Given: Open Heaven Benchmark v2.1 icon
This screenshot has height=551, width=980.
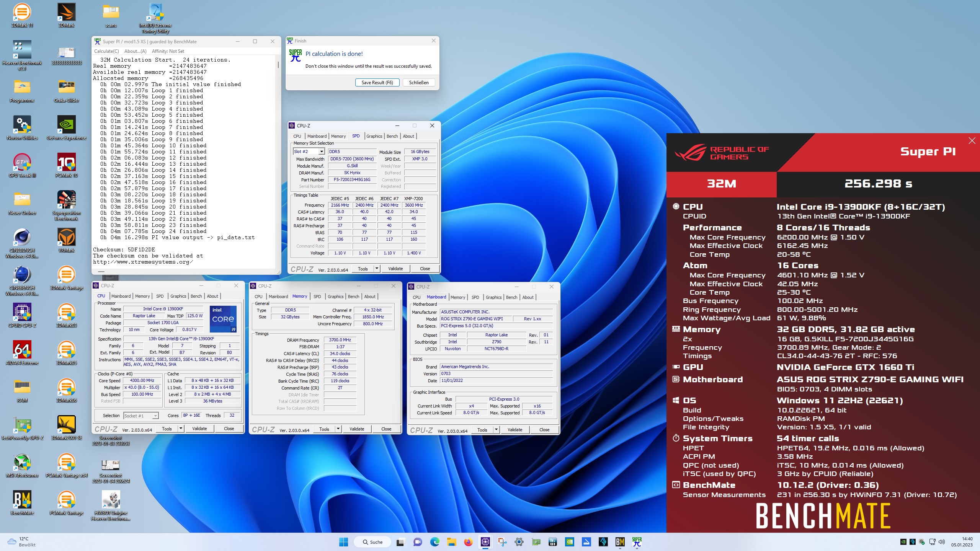Looking at the screenshot, I should [x=22, y=55].
